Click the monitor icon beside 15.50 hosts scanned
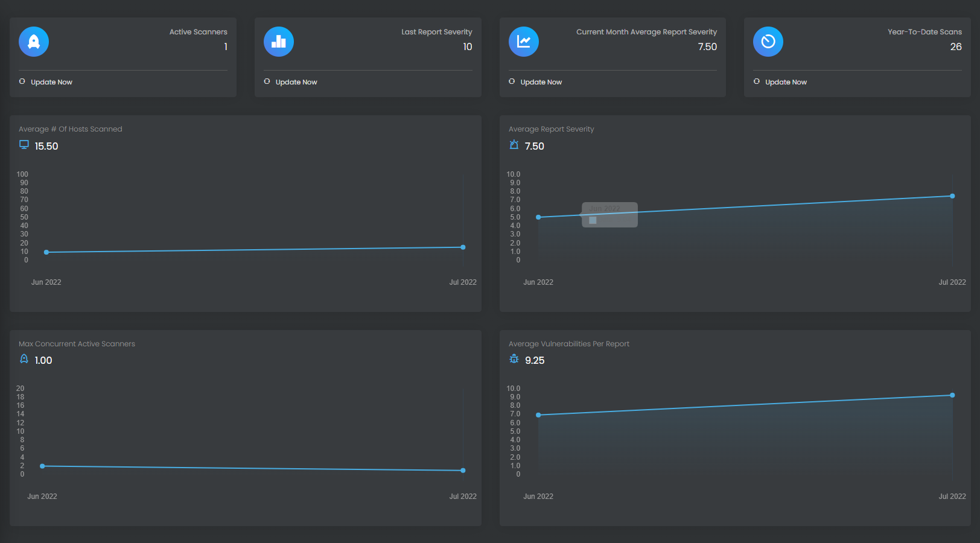This screenshot has height=543, width=980. pos(24,145)
